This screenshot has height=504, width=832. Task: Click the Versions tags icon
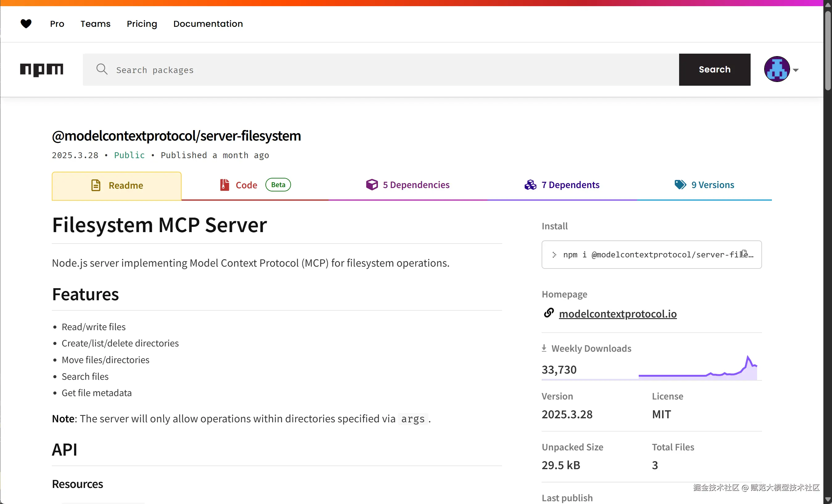pos(680,185)
